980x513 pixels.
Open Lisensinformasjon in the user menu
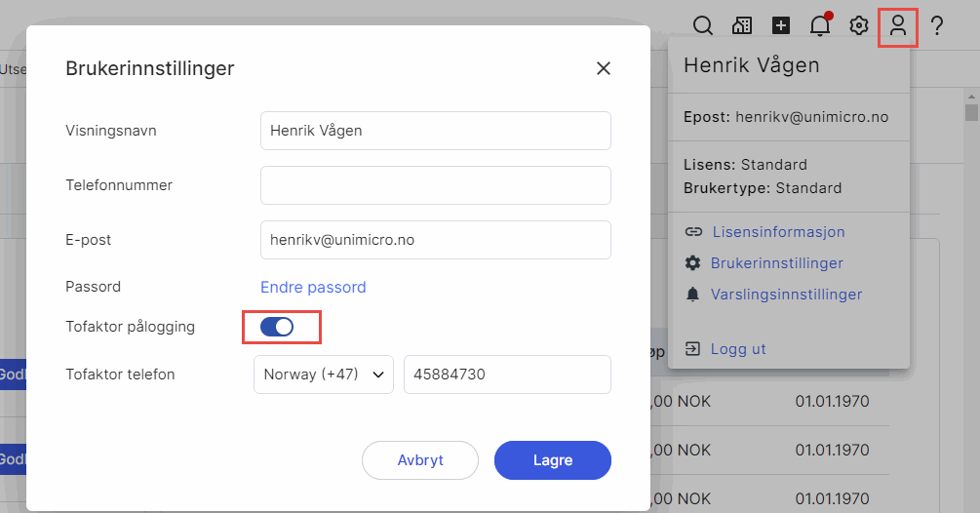click(x=777, y=232)
